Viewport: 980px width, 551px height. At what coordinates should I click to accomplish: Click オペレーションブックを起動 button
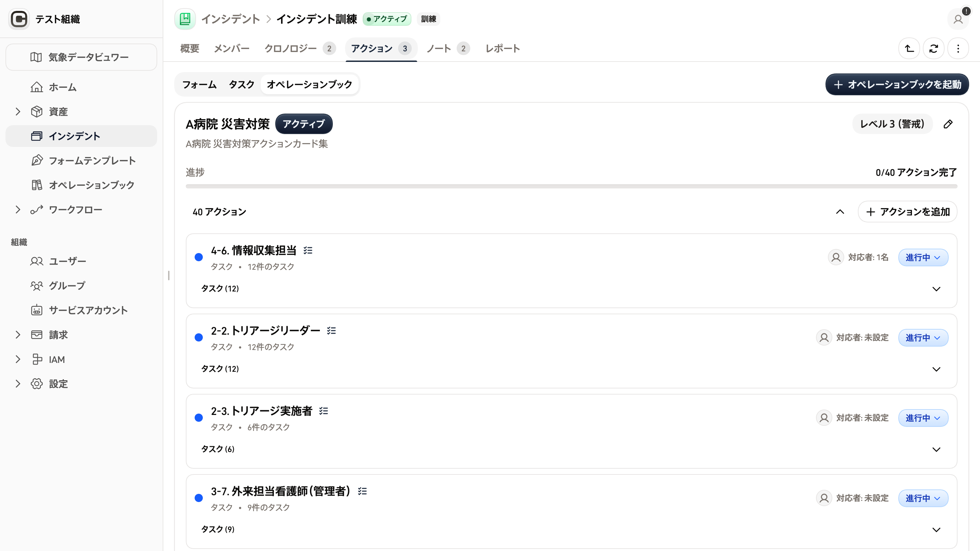coord(897,84)
